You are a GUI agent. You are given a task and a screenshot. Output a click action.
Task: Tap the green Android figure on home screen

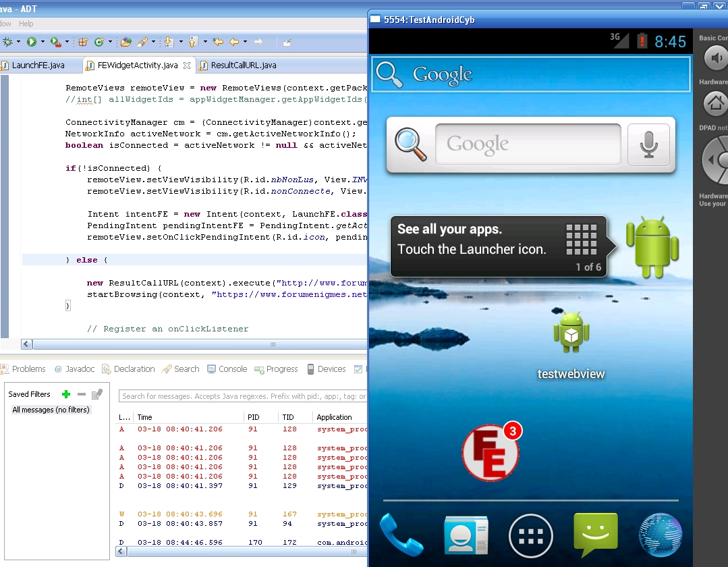click(652, 247)
